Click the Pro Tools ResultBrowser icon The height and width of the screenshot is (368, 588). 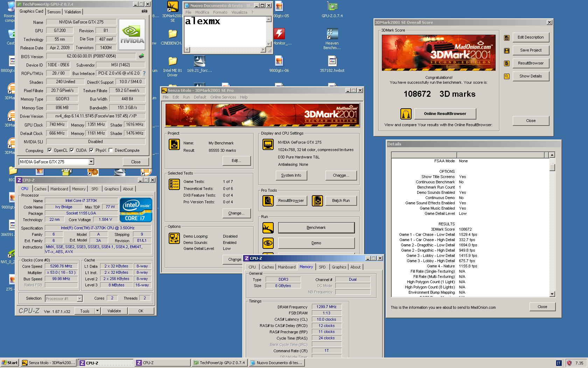pyautogui.click(x=268, y=201)
